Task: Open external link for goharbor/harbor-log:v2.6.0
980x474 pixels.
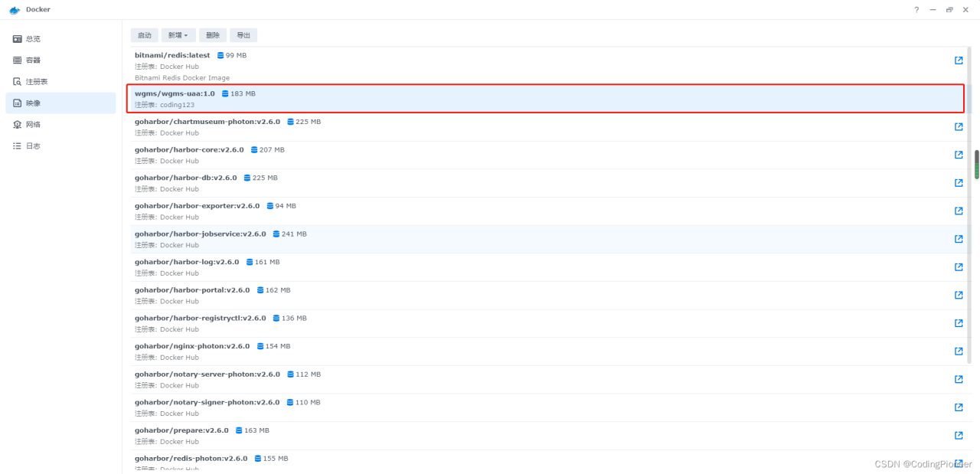Action: (x=959, y=267)
